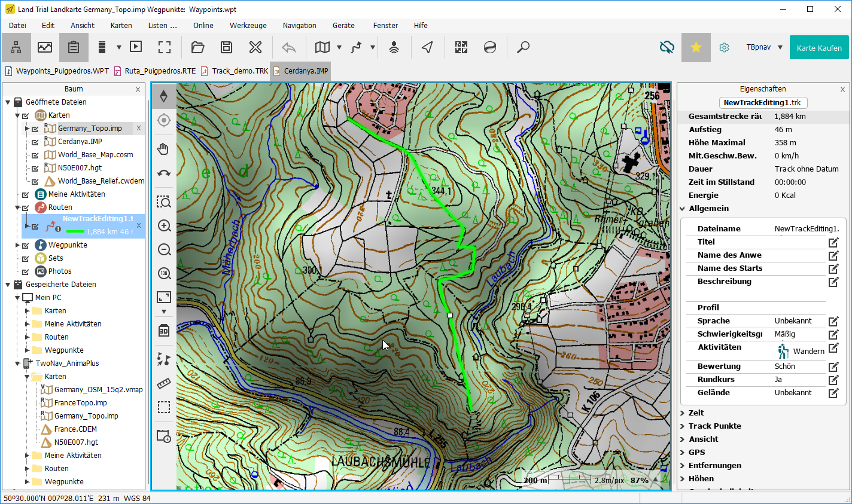Screen dimensions: 852x504
Task: Click the favorites star icon
Action: point(696,47)
